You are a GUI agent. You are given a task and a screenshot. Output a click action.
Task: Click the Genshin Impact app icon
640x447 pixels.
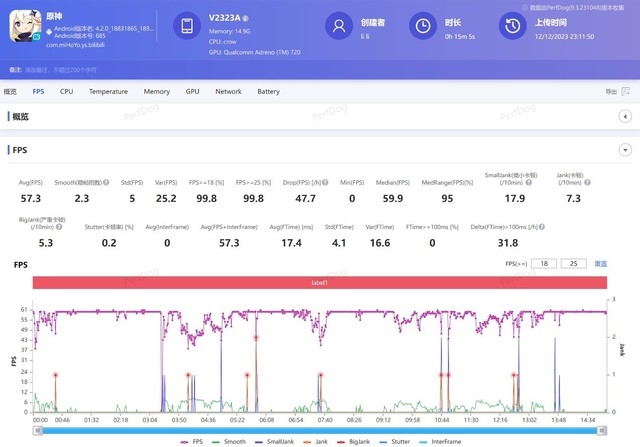tap(24, 27)
